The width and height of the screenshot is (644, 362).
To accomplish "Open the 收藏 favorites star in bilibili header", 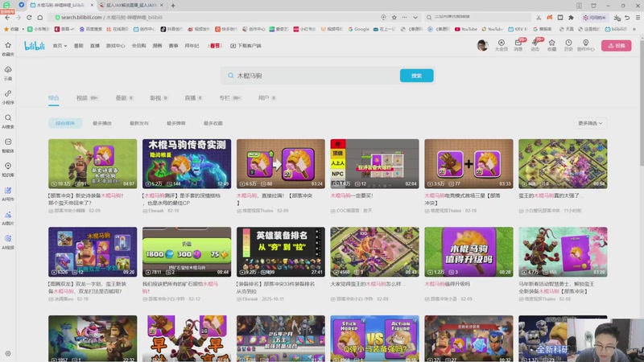I will [x=552, y=45].
